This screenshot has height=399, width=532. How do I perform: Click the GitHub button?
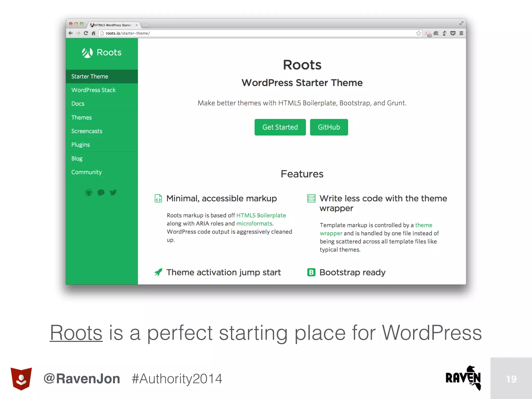(x=329, y=127)
